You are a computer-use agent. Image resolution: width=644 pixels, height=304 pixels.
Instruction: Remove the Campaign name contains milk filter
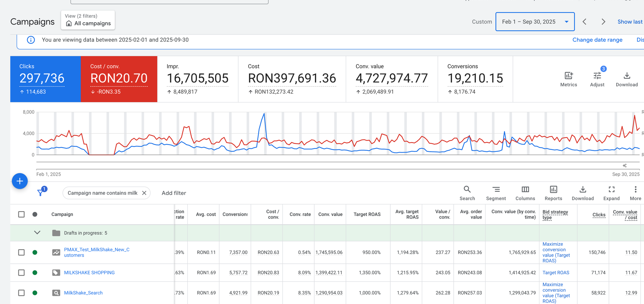(144, 193)
